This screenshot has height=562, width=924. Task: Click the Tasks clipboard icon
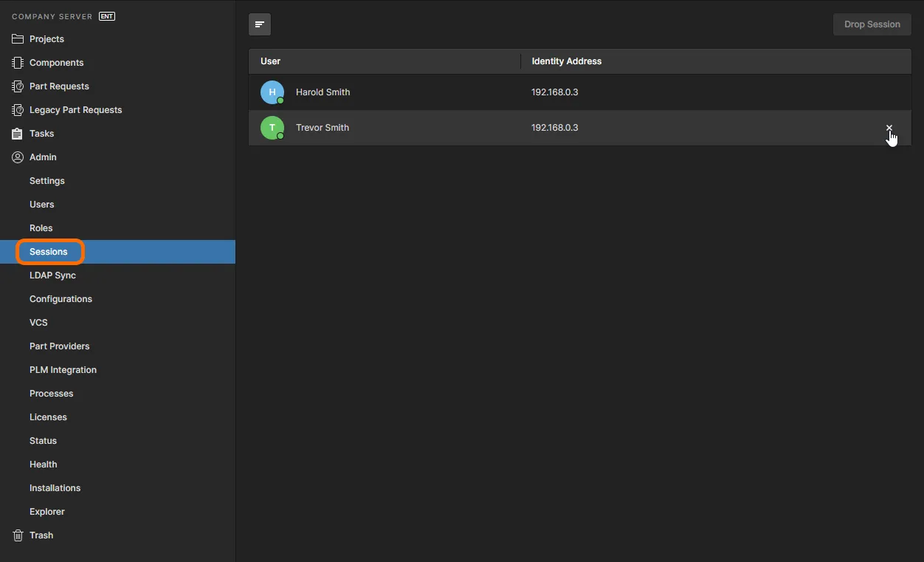(x=18, y=134)
